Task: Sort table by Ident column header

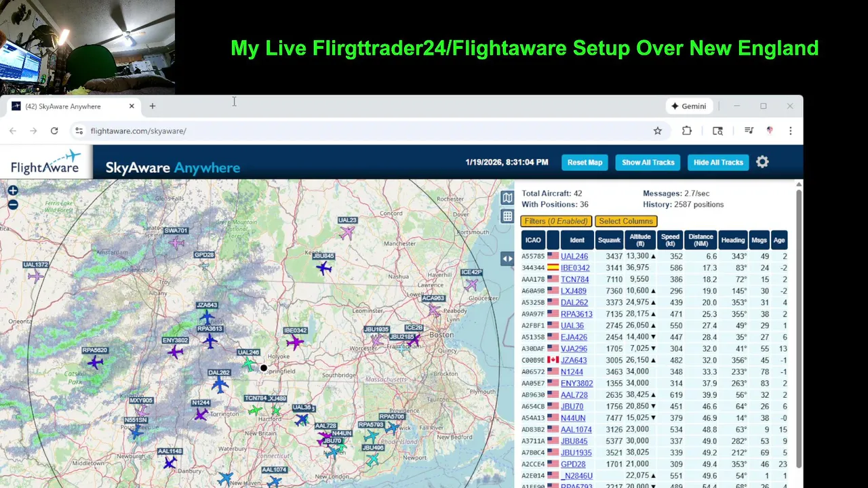Action: (577, 240)
